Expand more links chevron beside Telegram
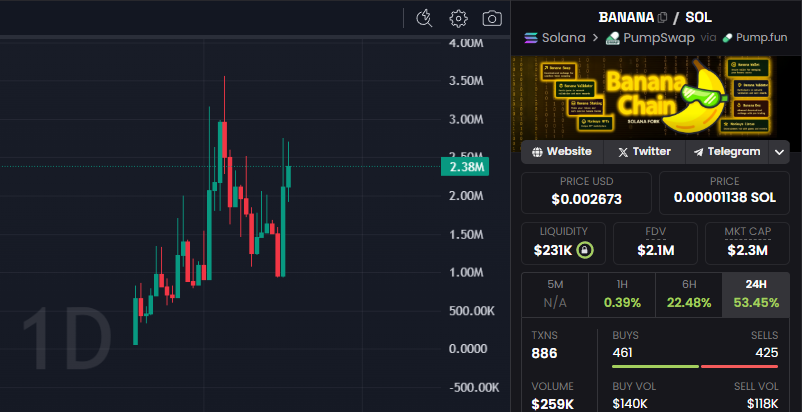Image resolution: width=802 pixels, height=412 pixels. (779, 152)
